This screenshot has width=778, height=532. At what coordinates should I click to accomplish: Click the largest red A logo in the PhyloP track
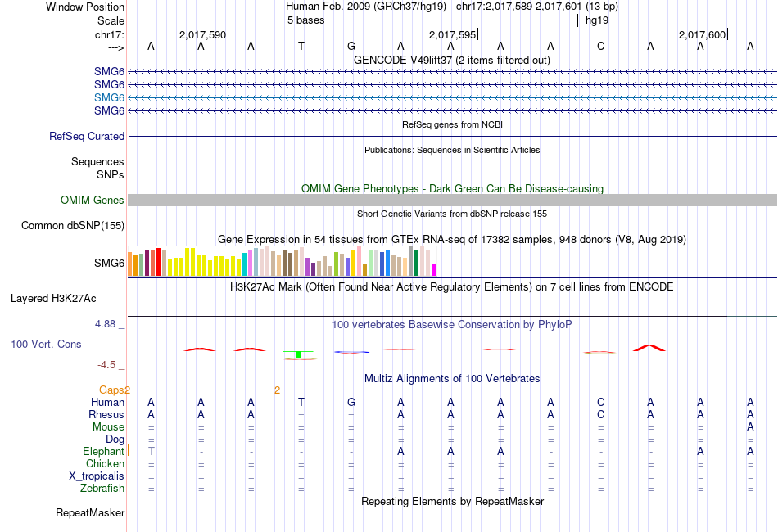coord(649,348)
